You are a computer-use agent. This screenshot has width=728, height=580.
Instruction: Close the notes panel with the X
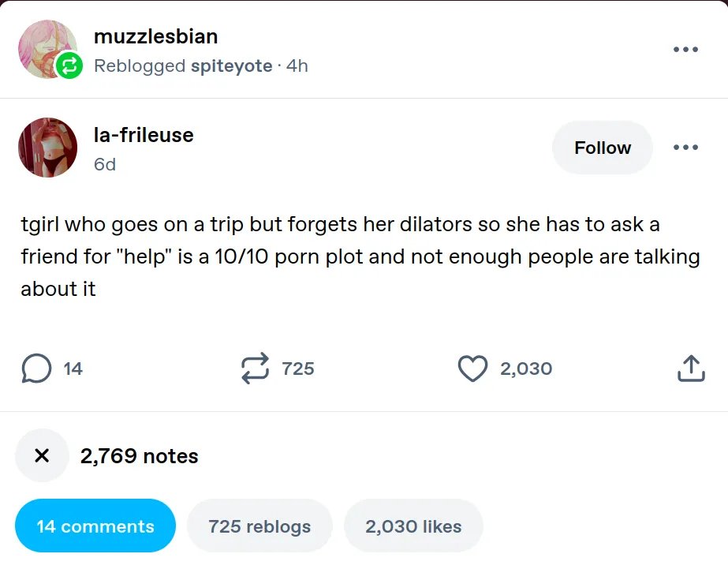43,455
